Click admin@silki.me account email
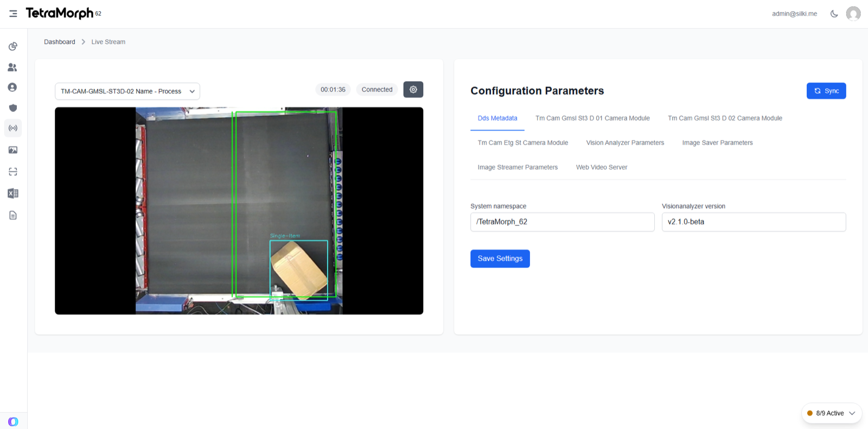Viewport: 868px width, 429px height. pos(794,14)
